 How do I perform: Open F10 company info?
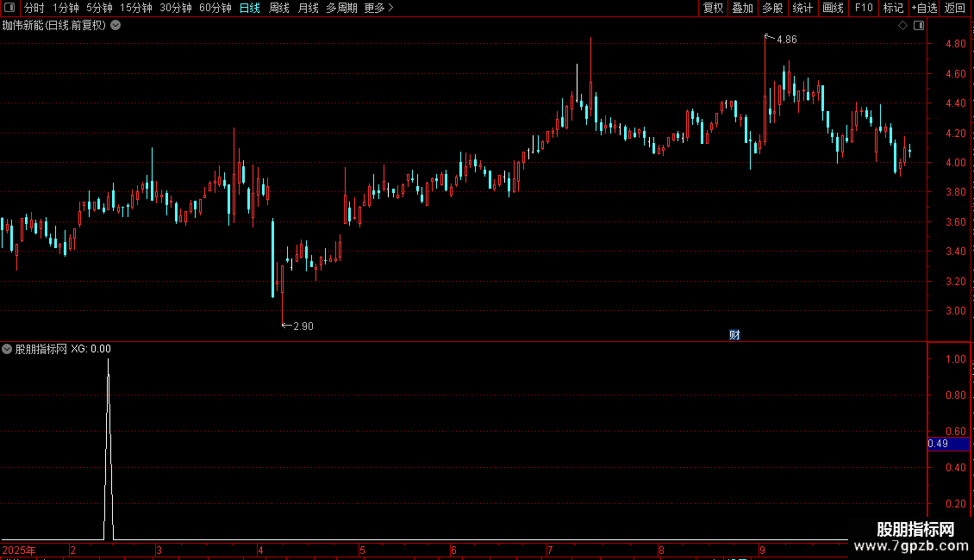(x=864, y=8)
